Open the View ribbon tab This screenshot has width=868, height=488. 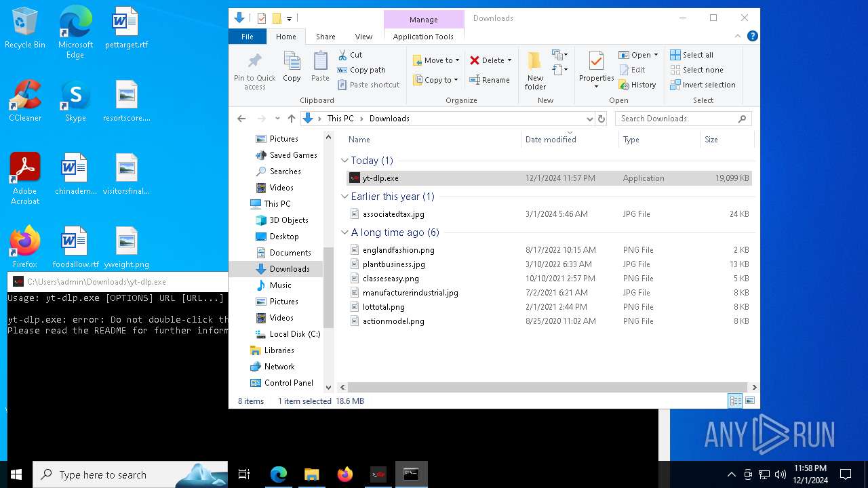coord(363,37)
